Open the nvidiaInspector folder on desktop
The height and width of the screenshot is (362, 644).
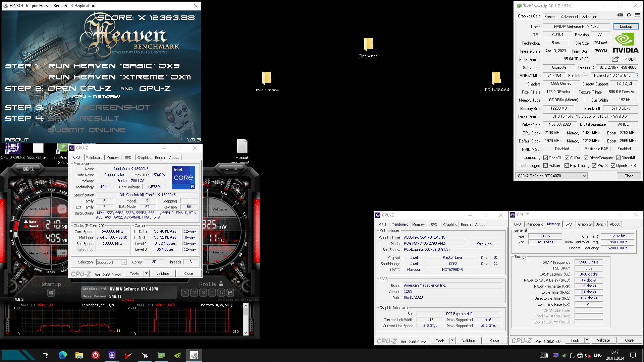(x=267, y=81)
